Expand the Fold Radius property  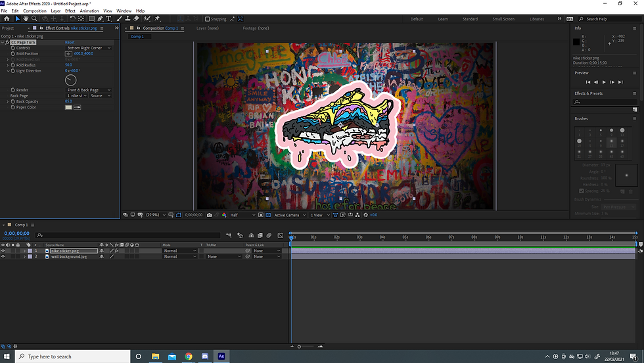(7, 65)
